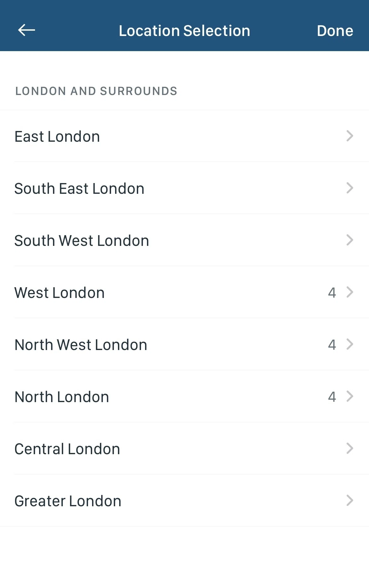This screenshot has width=369, height=588.
Task: Click South West London chevron icon
Action: click(x=349, y=240)
